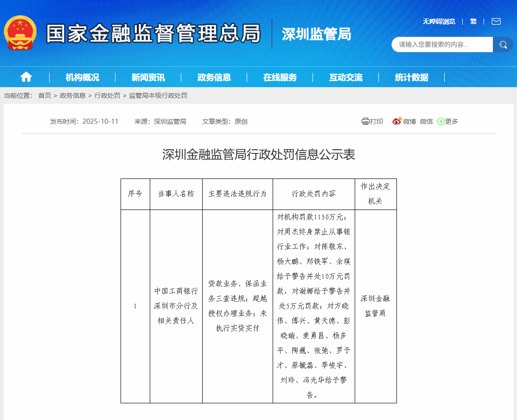Click 行政处罚 breadcrumb link
Image resolution: width=517 pixels, height=420 pixels.
click(107, 95)
